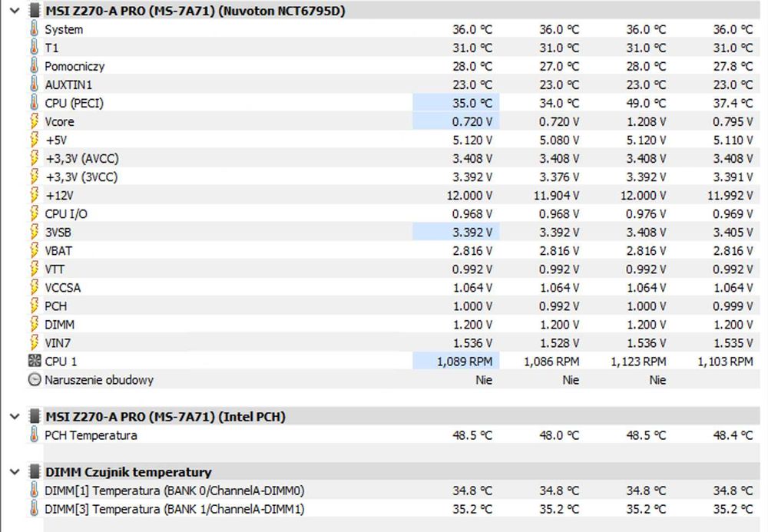Click the thermometer icon beside System
The height and width of the screenshot is (532, 768).
(34, 29)
